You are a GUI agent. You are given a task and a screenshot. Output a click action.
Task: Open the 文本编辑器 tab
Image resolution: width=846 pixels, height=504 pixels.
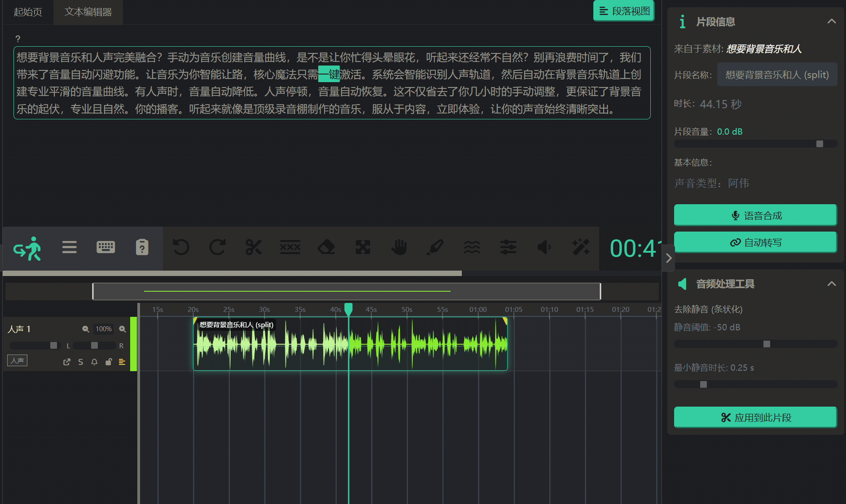(x=88, y=12)
